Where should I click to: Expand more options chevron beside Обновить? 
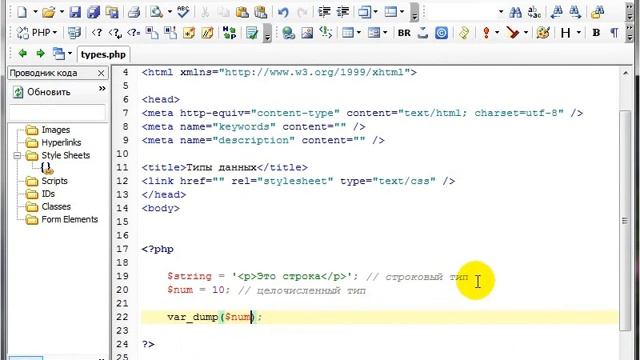(x=102, y=89)
